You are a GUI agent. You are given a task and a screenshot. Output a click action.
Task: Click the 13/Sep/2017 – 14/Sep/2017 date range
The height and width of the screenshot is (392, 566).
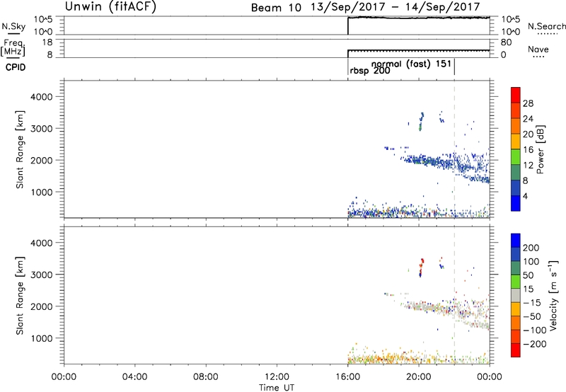pyautogui.click(x=395, y=7)
